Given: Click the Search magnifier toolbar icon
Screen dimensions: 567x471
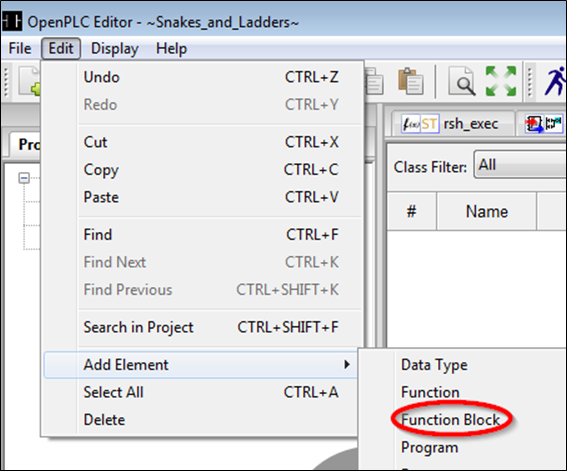Looking at the screenshot, I should pos(462,81).
